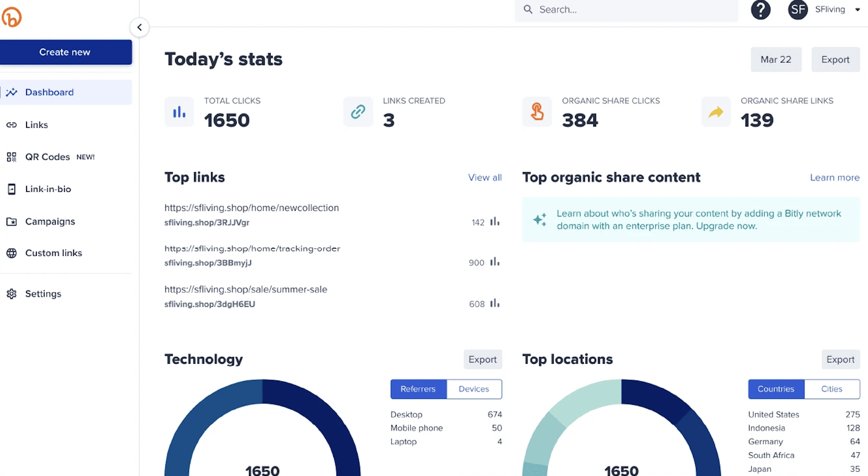868x476 pixels.
Task: Click the Custom links globe icon
Action: pyautogui.click(x=11, y=253)
